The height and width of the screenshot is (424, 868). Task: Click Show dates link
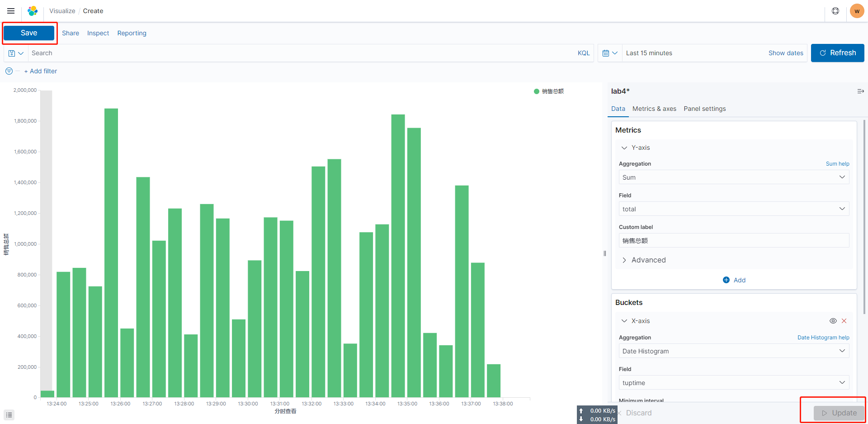pos(786,53)
